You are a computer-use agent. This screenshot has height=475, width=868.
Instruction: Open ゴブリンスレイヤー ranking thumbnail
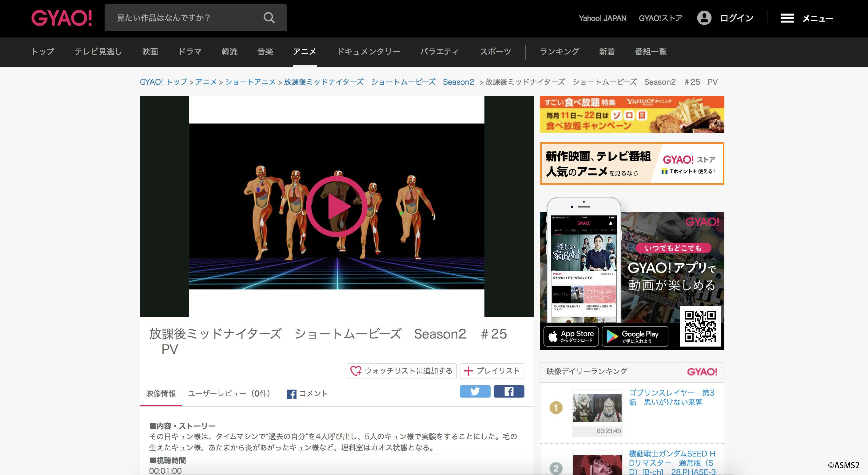pos(597,408)
